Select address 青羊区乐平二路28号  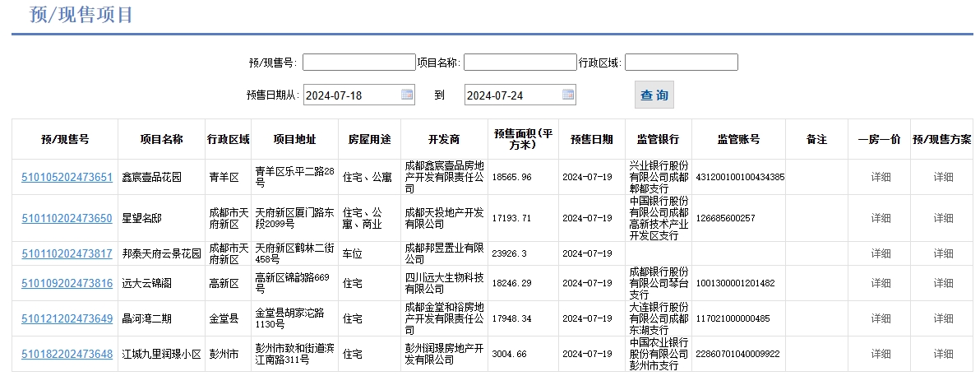click(x=295, y=176)
